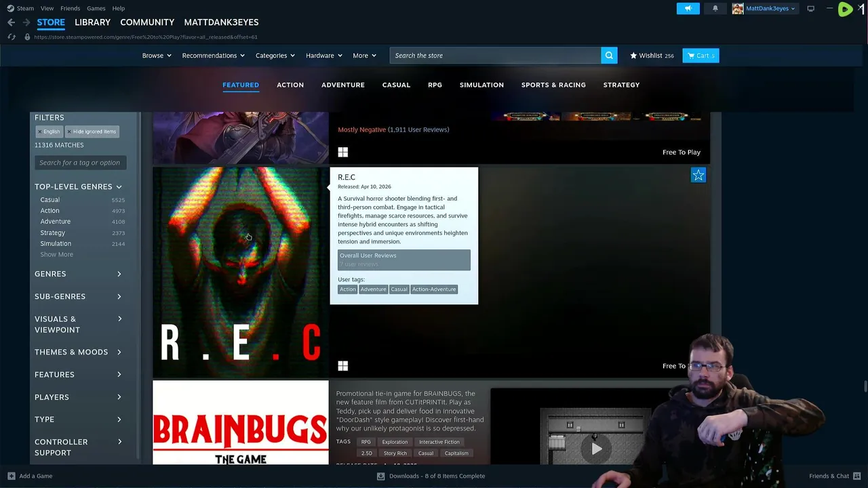Expand the SUB-GENRES filter section
The image size is (868, 488).
(79, 296)
